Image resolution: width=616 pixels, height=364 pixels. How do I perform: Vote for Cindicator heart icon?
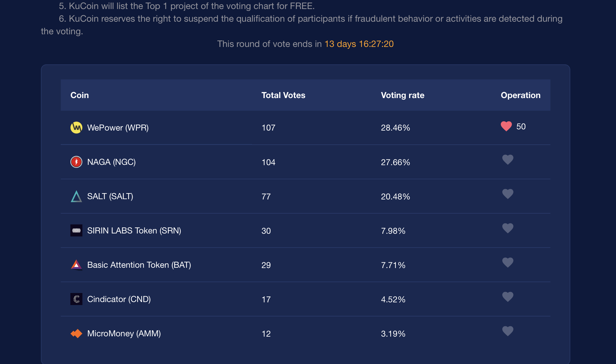tap(508, 297)
